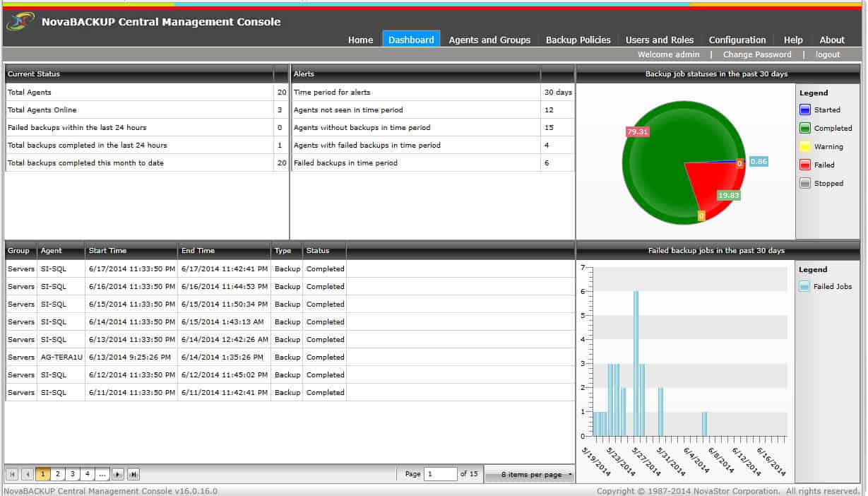This screenshot has width=868, height=496.
Task: Click end time 6/14/2014 12:42:26 AM
Action: tap(225, 340)
